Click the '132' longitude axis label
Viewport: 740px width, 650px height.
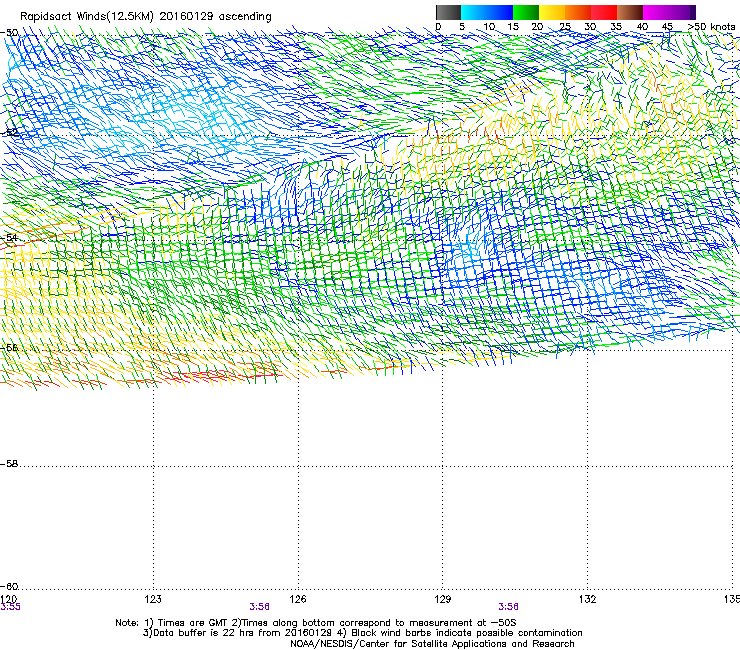(x=588, y=599)
